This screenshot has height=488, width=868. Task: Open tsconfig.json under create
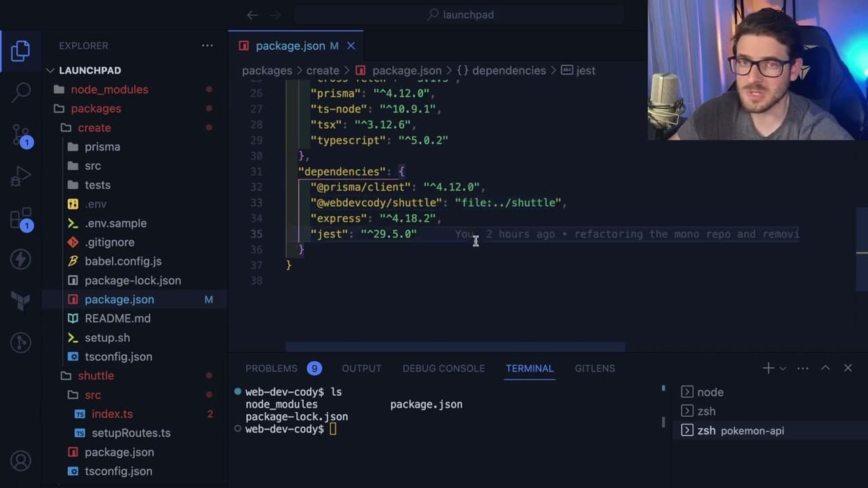pos(134,357)
